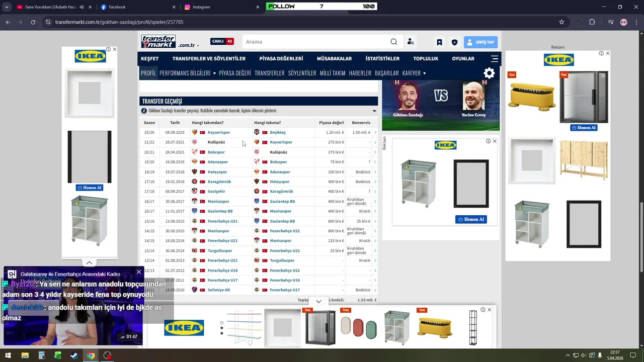Viewport: 644px width, 362px height.
Task: Open the profile settings gear icon
Action: click(x=489, y=73)
